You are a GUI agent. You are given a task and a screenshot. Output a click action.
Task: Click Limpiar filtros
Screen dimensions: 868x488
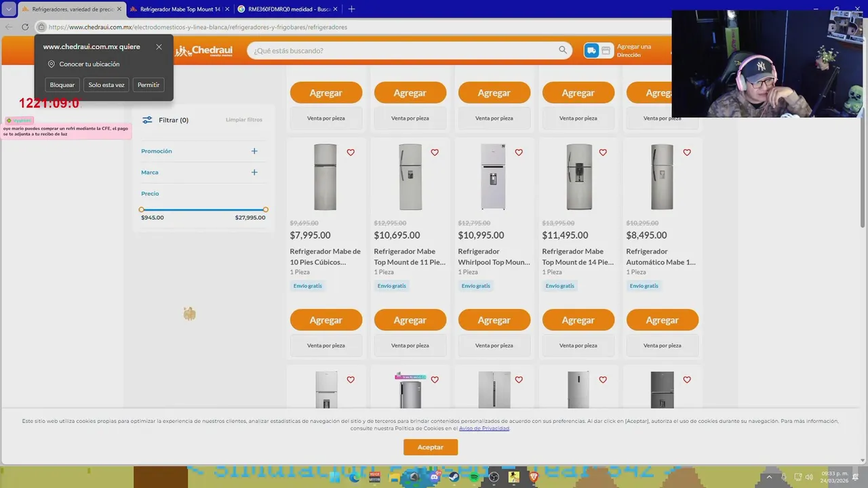(244, 120)
